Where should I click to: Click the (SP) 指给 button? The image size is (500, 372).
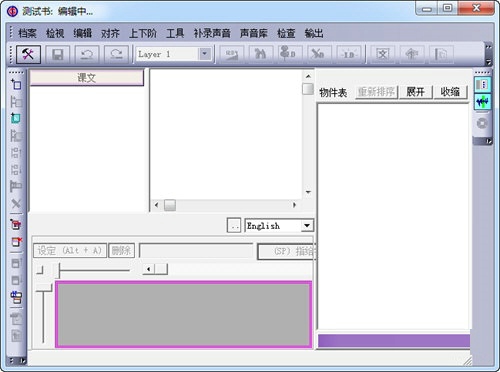click(286, 251)
